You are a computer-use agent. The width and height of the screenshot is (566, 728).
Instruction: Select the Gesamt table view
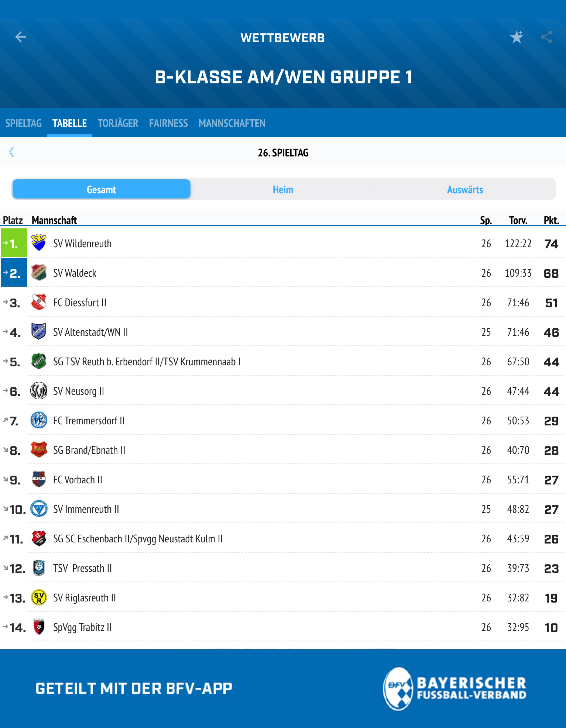[x=101, y=189]
